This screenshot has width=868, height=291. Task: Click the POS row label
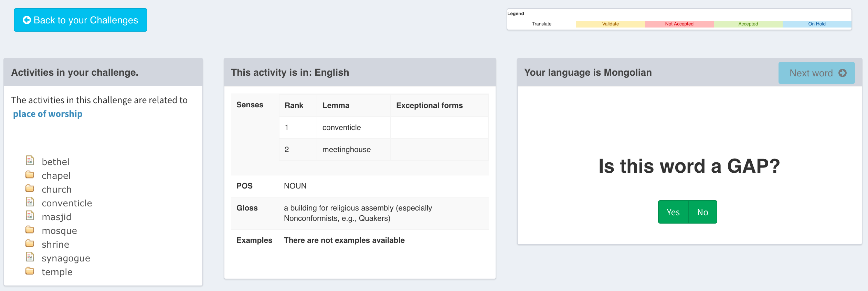pos(244,186)
